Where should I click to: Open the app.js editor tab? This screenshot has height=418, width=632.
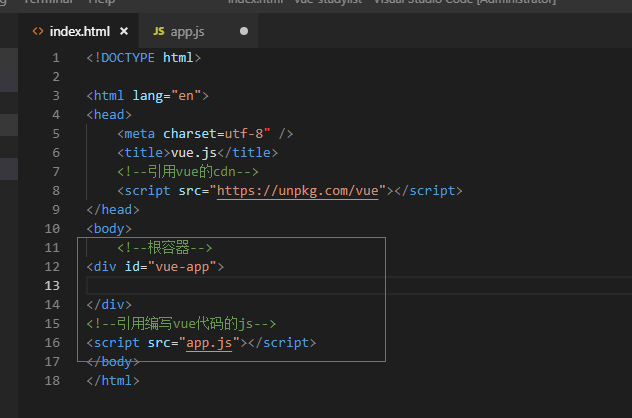pos(187,32)
